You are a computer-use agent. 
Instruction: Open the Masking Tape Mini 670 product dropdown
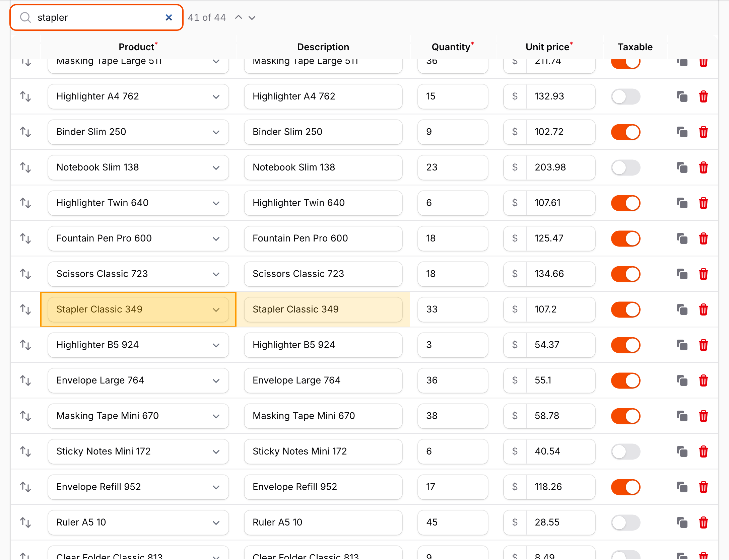click(138, 416)
